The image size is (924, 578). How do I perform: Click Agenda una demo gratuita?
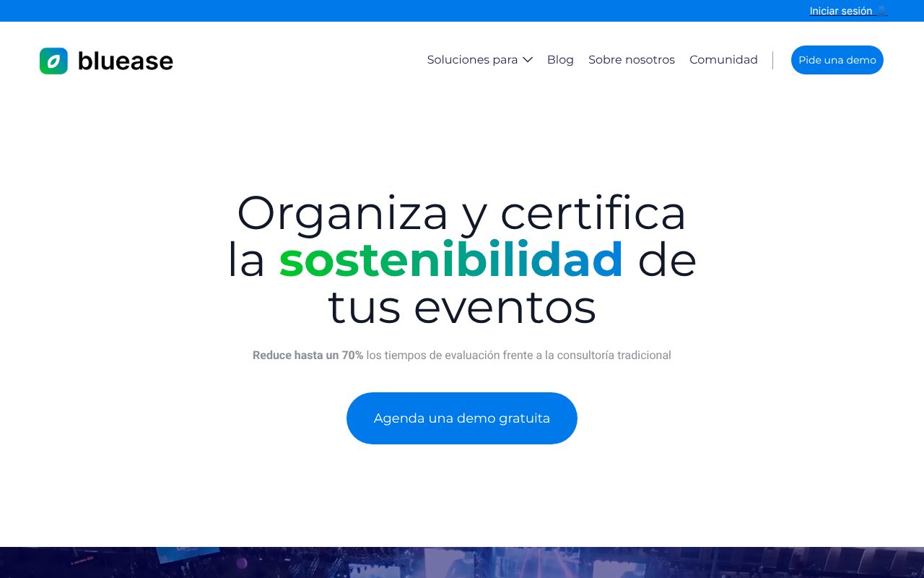click(461, 418)
